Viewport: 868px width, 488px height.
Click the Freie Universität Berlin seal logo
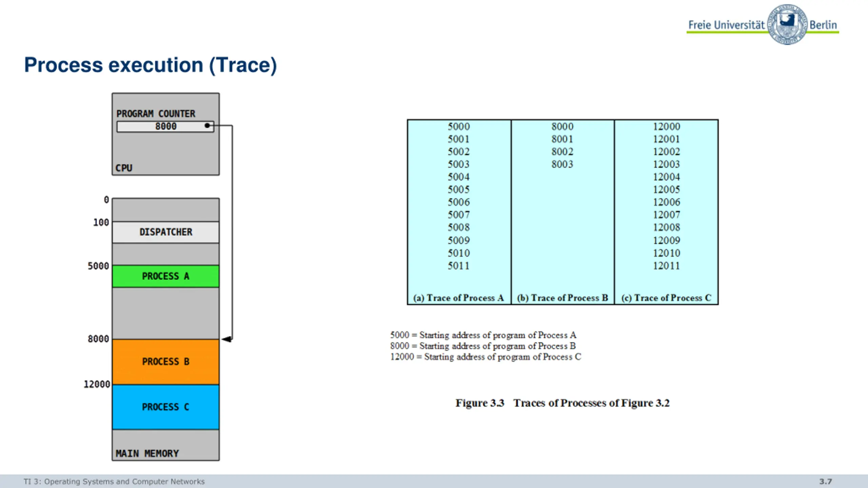[x=787, y=25]
